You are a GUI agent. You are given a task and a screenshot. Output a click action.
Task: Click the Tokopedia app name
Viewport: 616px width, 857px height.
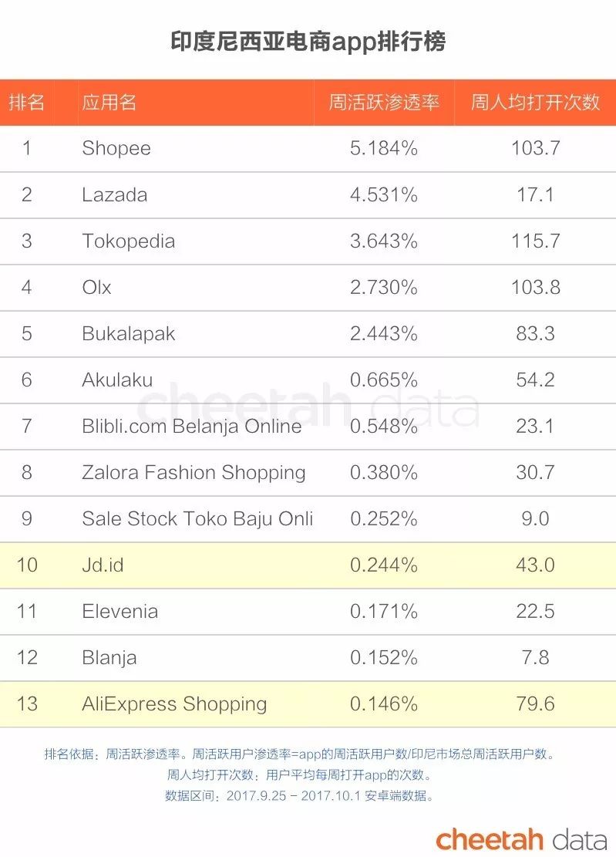point(128,241)
